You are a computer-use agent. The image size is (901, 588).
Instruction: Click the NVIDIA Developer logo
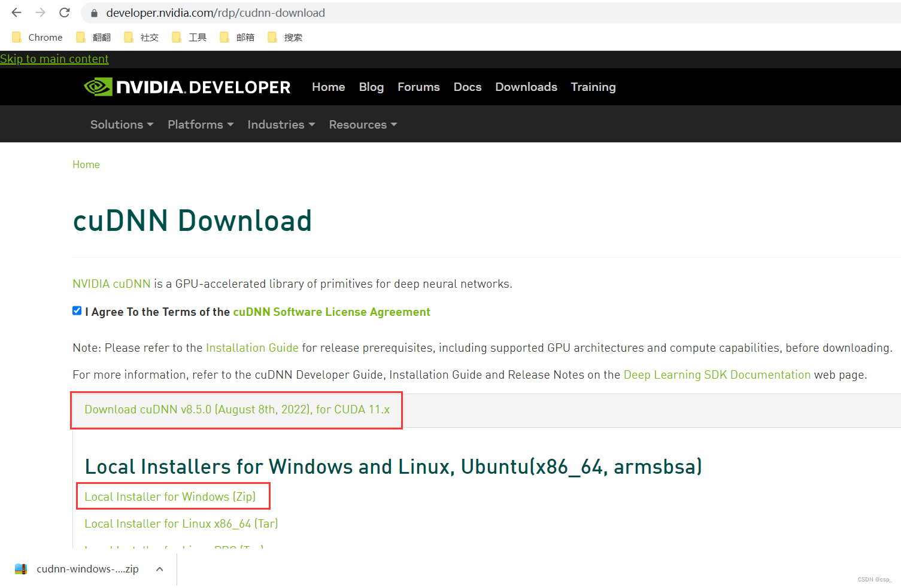pos(187,87)
